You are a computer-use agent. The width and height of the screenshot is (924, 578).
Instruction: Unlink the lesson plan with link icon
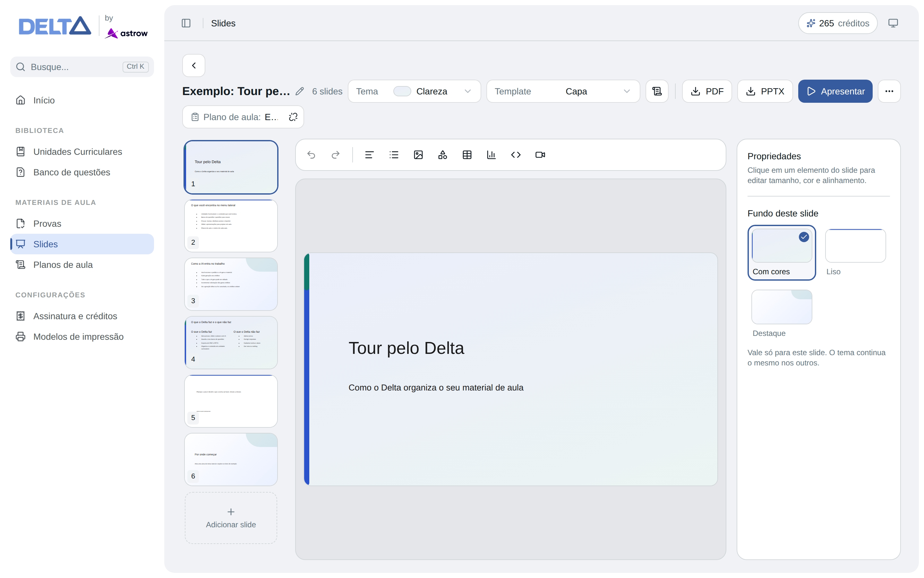(293, 117)
